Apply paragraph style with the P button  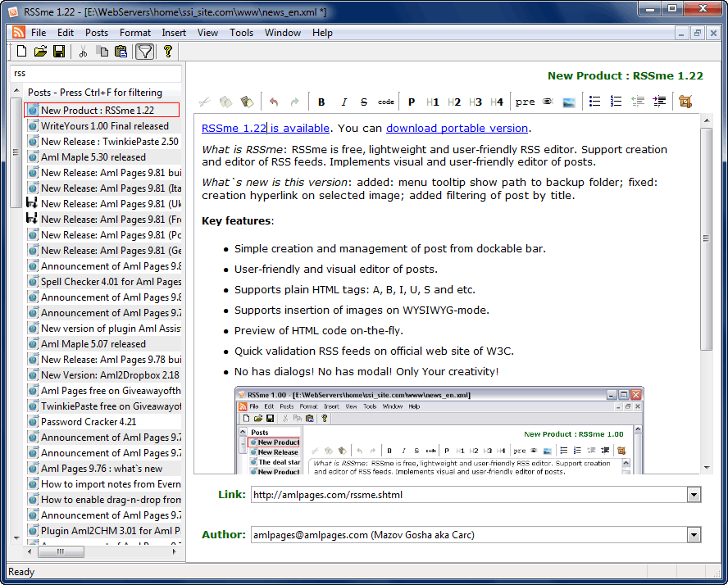(412, 102)
